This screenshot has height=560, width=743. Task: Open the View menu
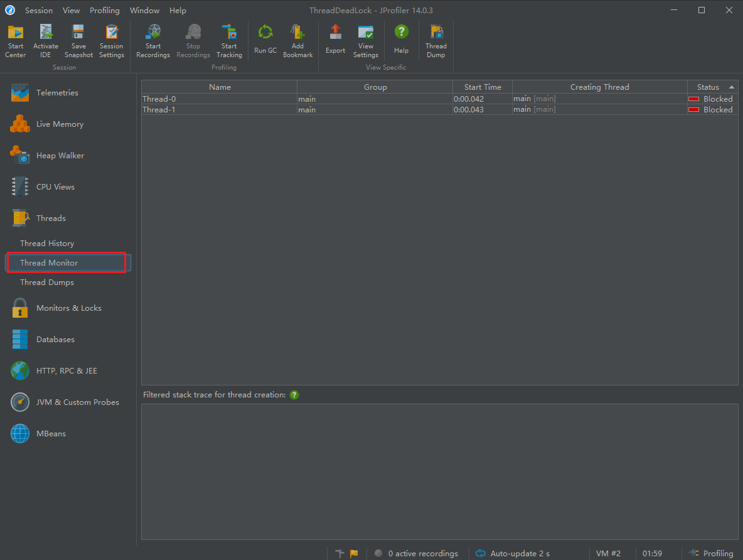pyautogui.click(x=71, y=10)
